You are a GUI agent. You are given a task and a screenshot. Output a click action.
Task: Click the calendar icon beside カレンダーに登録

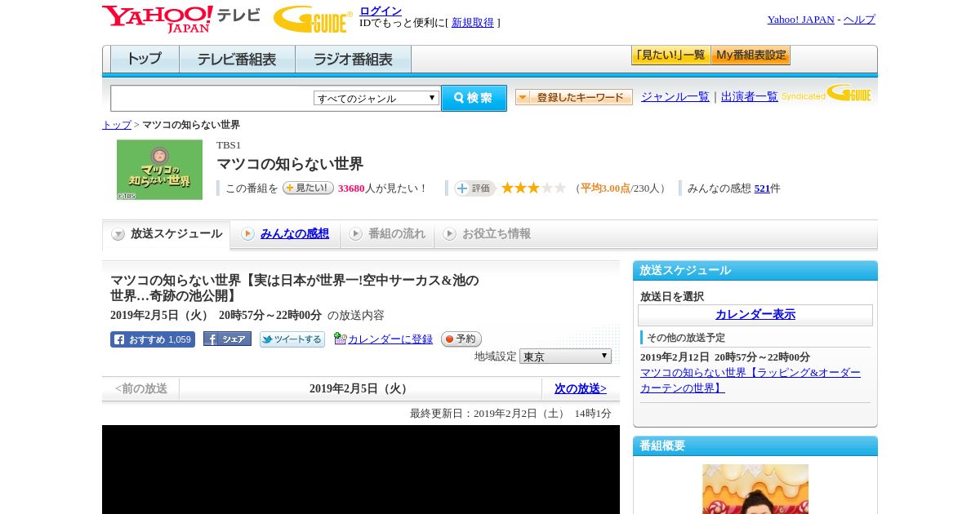(x=341, y=339)
